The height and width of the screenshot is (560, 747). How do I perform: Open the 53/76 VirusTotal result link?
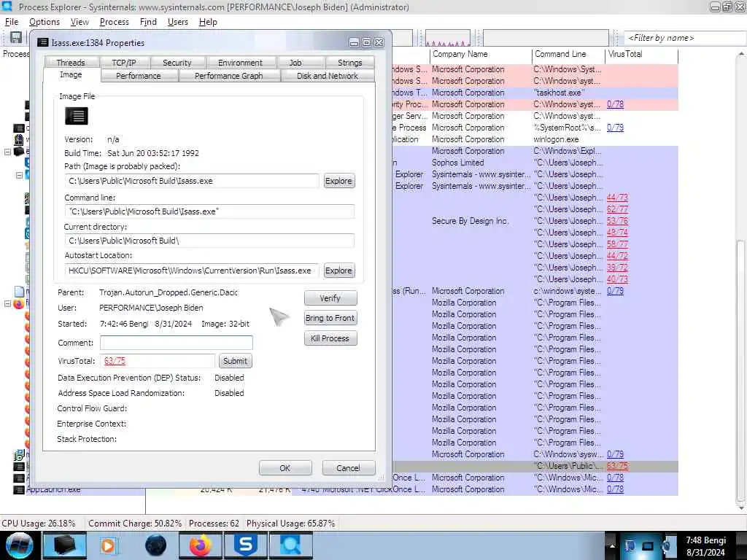click(617, 221)
